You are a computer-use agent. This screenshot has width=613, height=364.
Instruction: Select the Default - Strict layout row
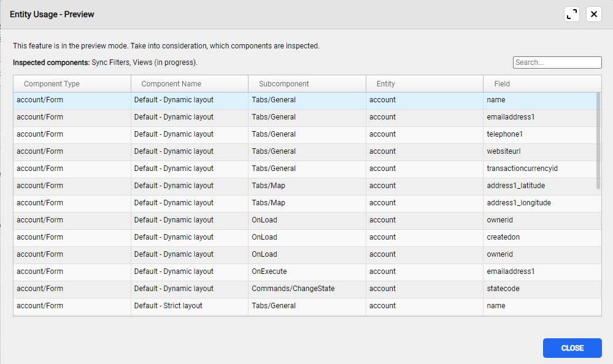coord(168,306)
